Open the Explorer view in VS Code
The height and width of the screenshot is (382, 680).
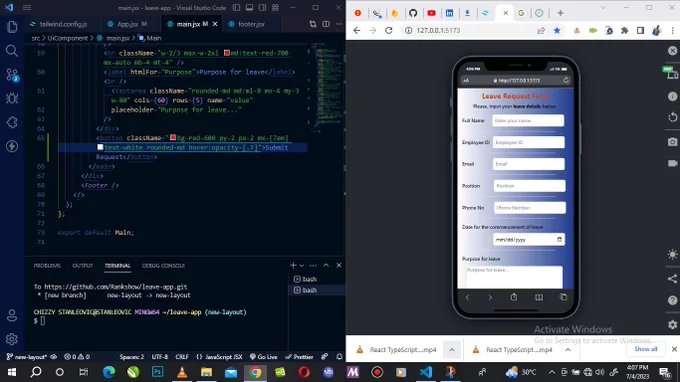point(12,27)
